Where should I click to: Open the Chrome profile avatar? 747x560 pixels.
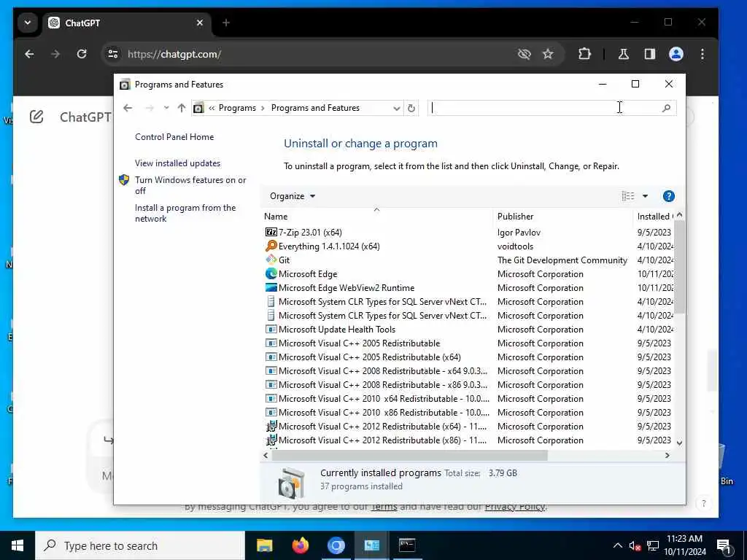tap(676, 54)
